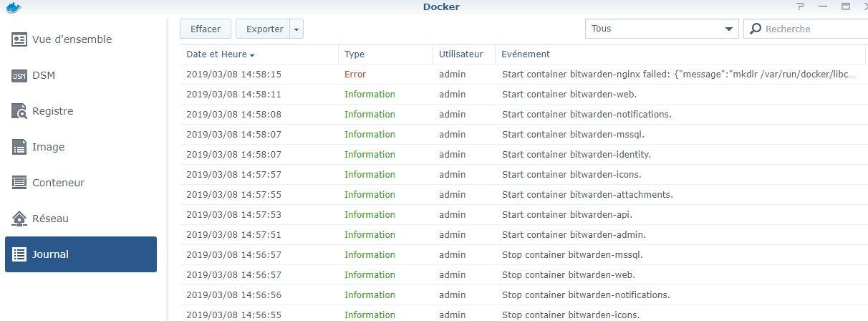The image size is (868, 321).
Task: Click the Effacer button
Action: pyautogui.click(x=206, y=29)
